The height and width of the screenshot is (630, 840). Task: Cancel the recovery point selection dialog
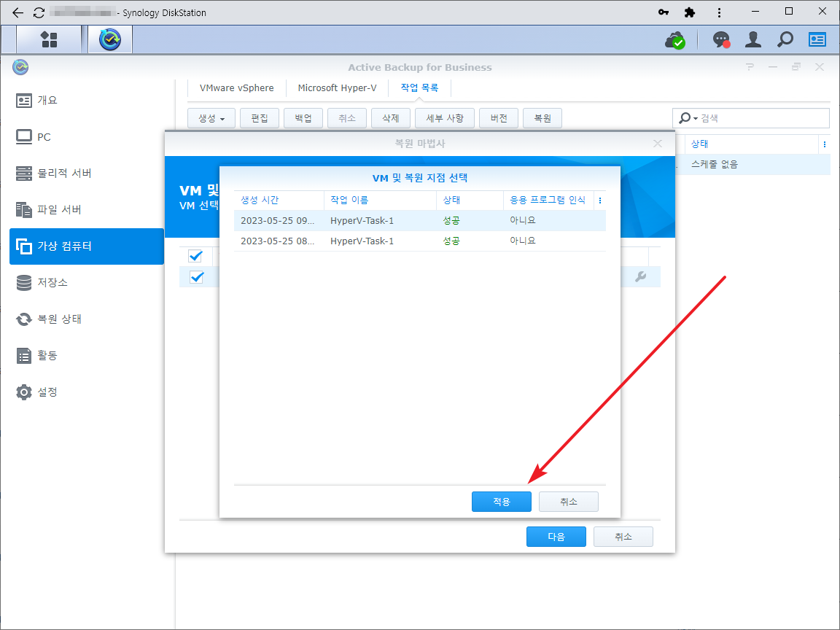coord(569,502)
